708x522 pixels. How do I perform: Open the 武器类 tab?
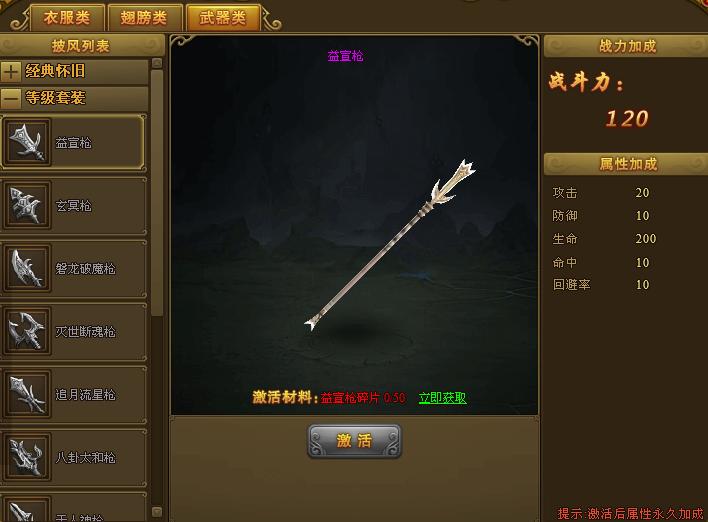pos(223,18)
